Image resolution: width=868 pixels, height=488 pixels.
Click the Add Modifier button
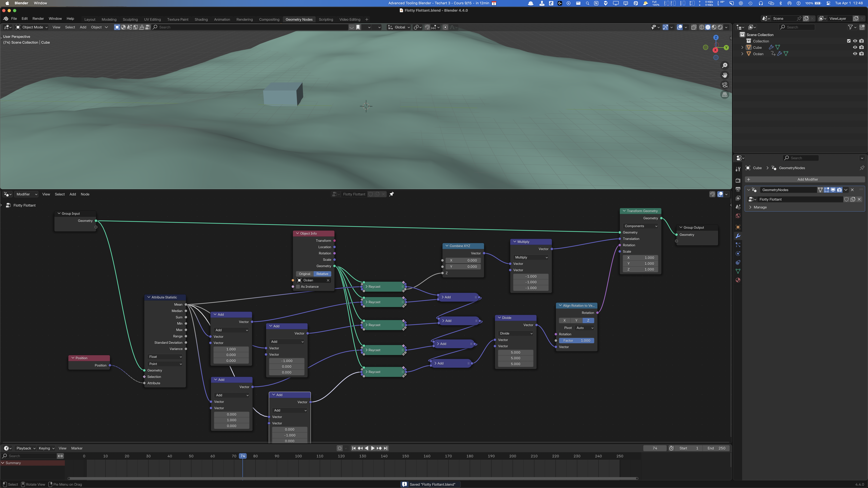(x=805, y=179)
